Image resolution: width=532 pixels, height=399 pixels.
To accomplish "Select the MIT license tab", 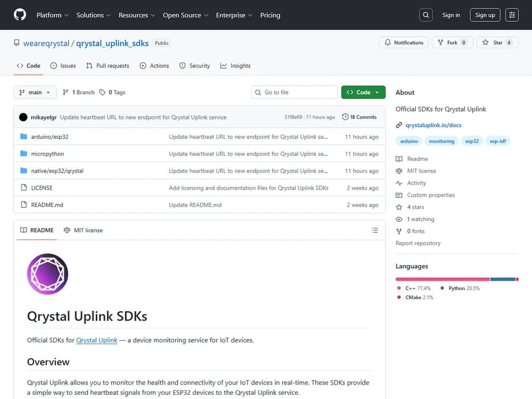I will 83,230.
